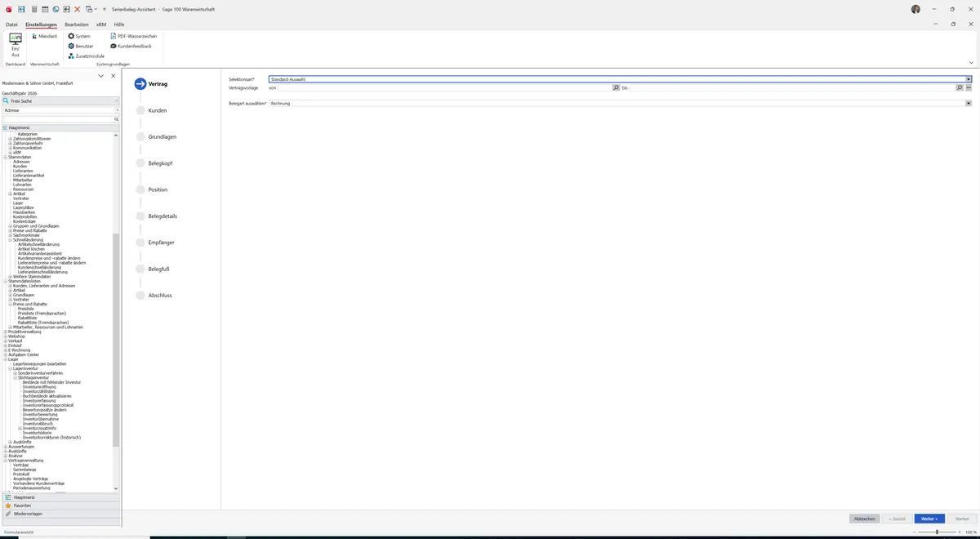Click the calendar icon in quick access toolbar
980x539 pixels.
[45, 9]
